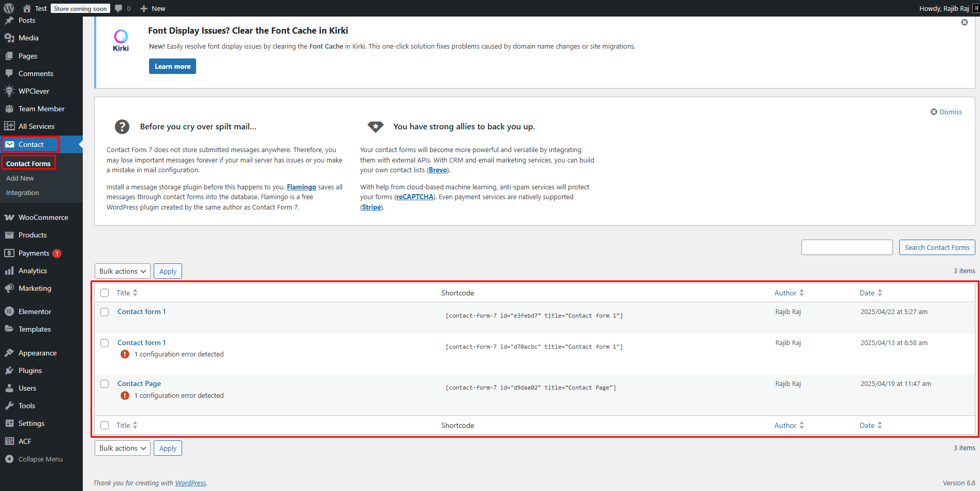Click the top Apply button
The image size is (980, 491).
click(168, 271)
